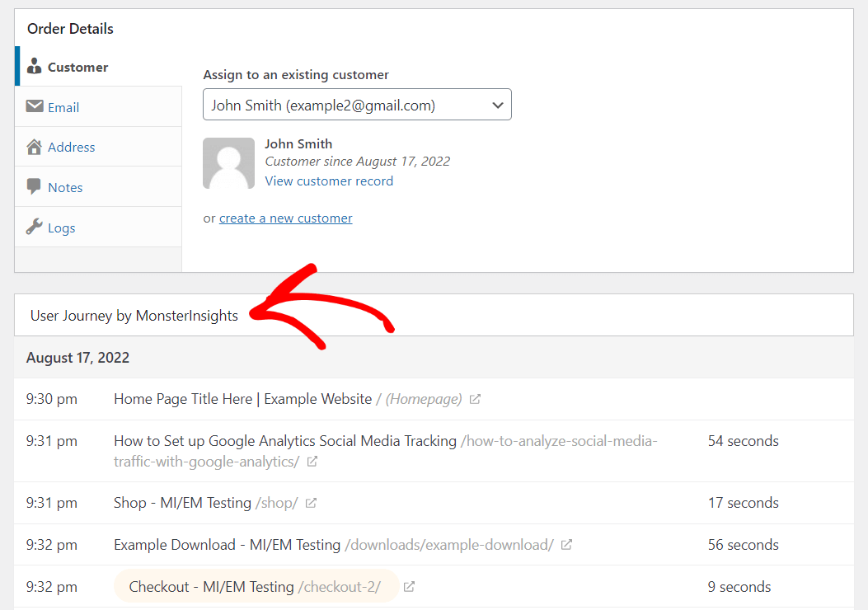Switch to the Email tab
Viewport: 868px width, 610px height.
click(x=63, y=106)
